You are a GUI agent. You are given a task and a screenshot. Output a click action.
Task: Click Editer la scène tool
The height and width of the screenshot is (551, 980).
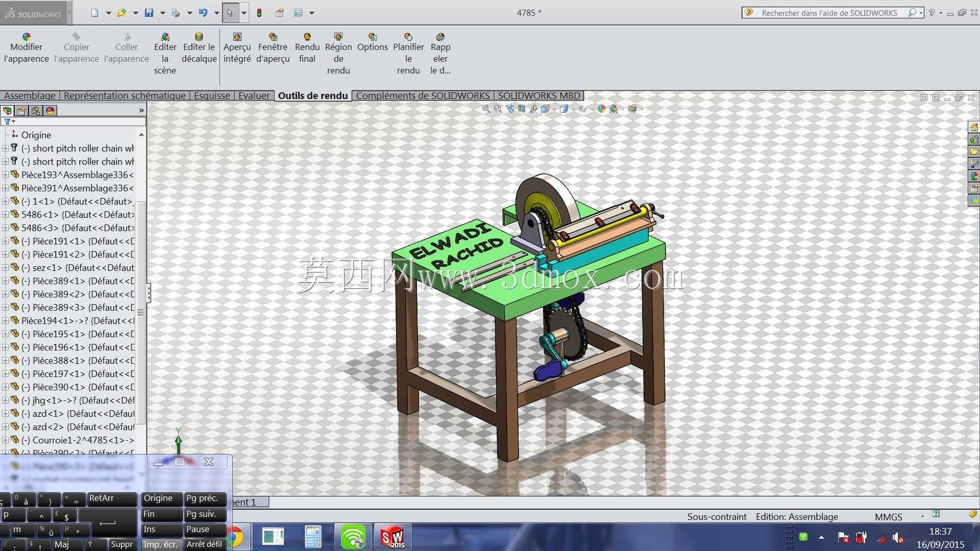pos(165,54)
